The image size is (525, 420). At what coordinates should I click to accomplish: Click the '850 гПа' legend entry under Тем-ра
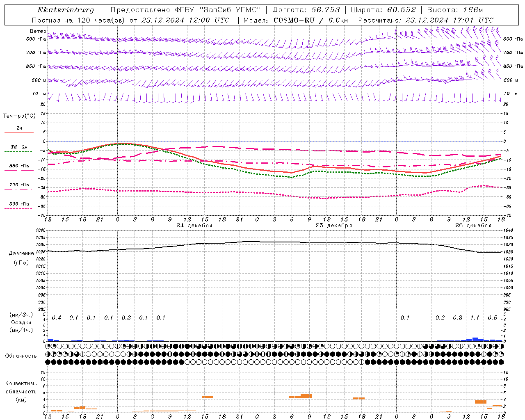click(x=19, y=166)
